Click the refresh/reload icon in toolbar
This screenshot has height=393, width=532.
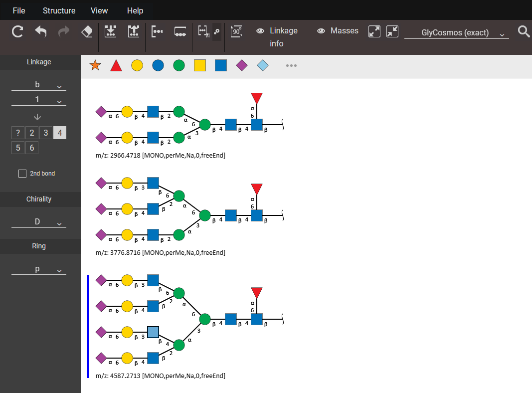tap(17, 32)
